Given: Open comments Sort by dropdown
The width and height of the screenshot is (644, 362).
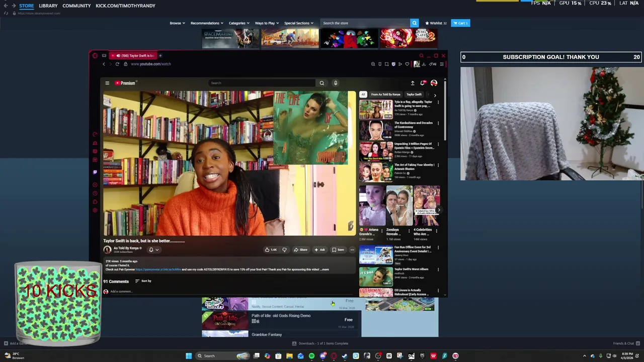Looking at the screenshot, I should coord(143,281).
